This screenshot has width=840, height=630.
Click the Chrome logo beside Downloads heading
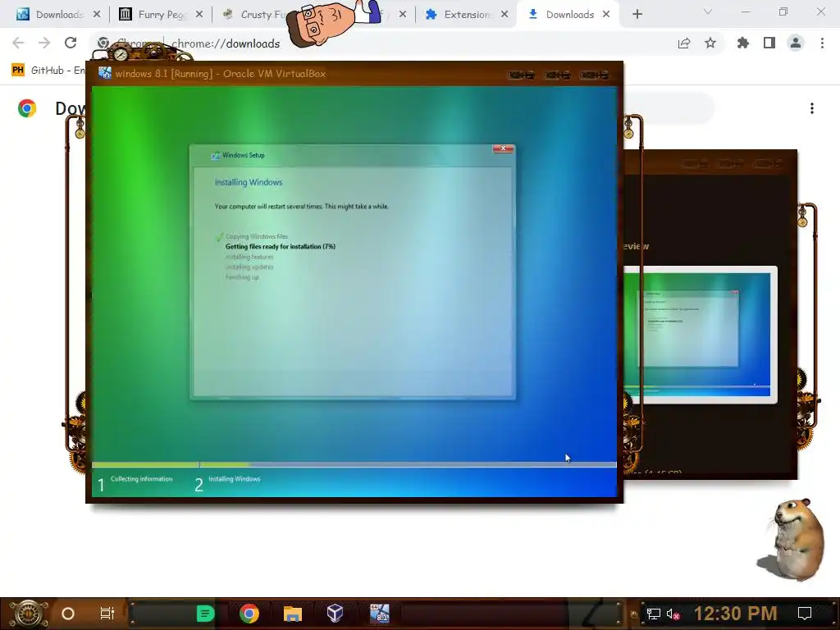pyautogui.click(x=27, y=108)
